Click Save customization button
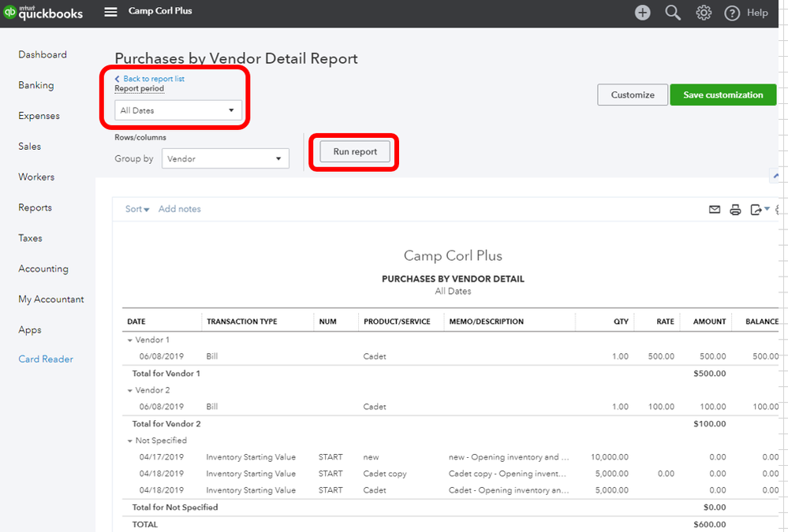The width and height of the screenshot is (788, 532). (x=723, y=95)
